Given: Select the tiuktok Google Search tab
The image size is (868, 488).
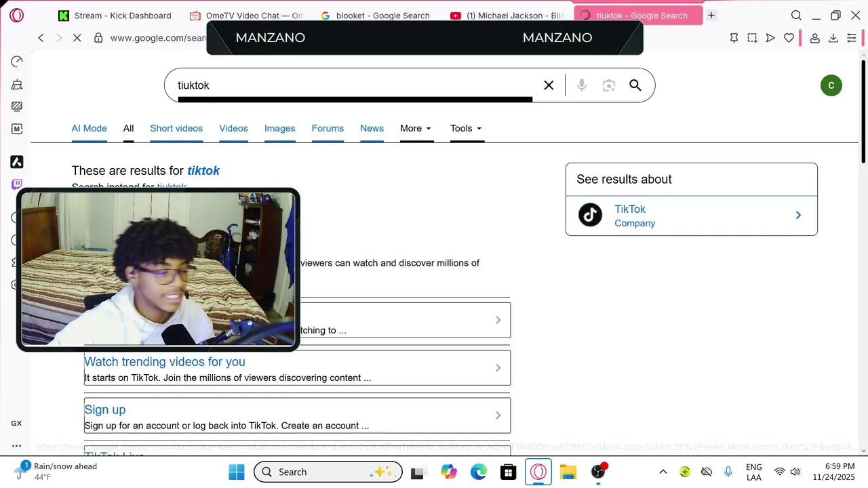Looking at the screenshot, I should (637, 15).
